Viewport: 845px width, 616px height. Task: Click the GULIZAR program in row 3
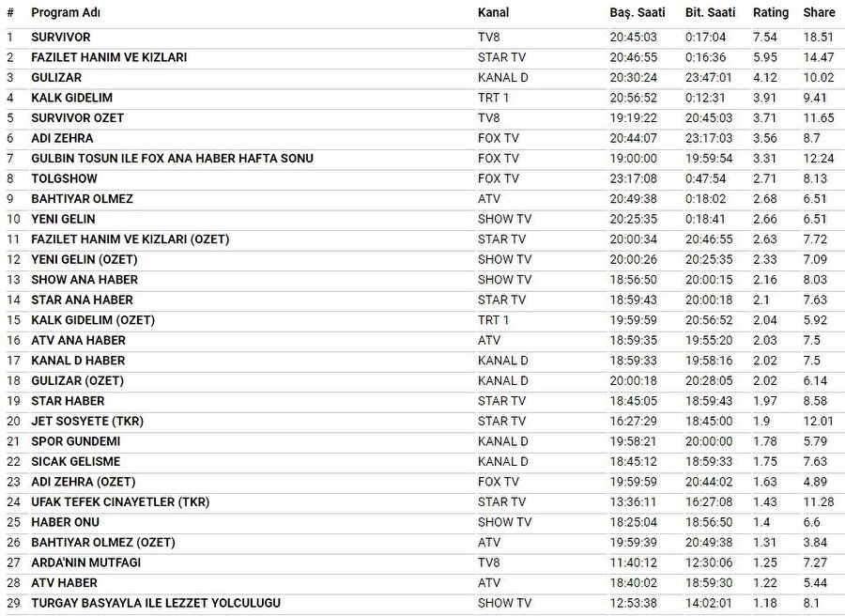(x=56, y=77)
